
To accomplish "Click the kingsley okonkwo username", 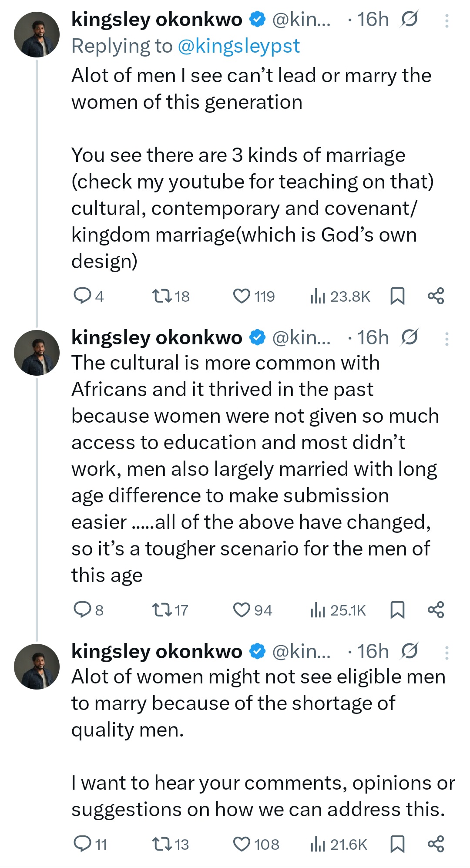I will click(157, 19).
